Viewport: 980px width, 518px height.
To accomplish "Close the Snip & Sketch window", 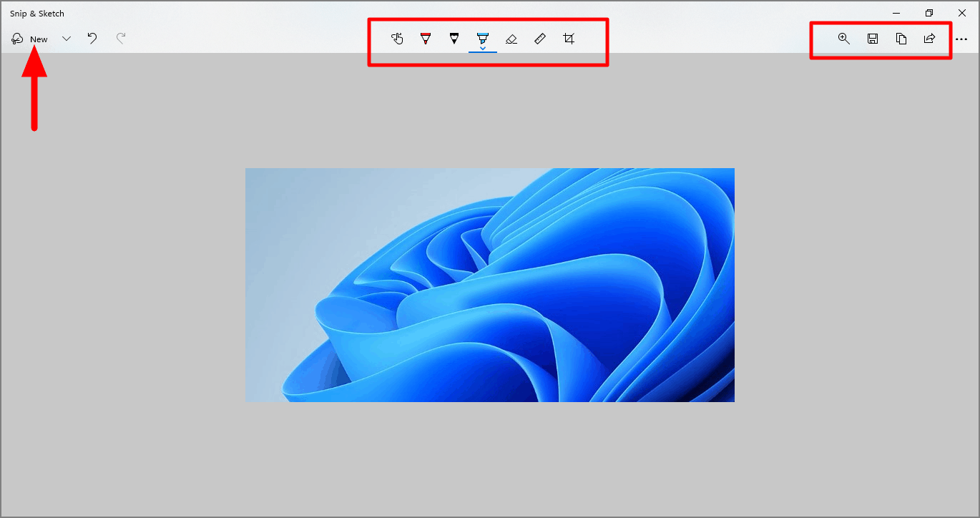I will 962,13.
